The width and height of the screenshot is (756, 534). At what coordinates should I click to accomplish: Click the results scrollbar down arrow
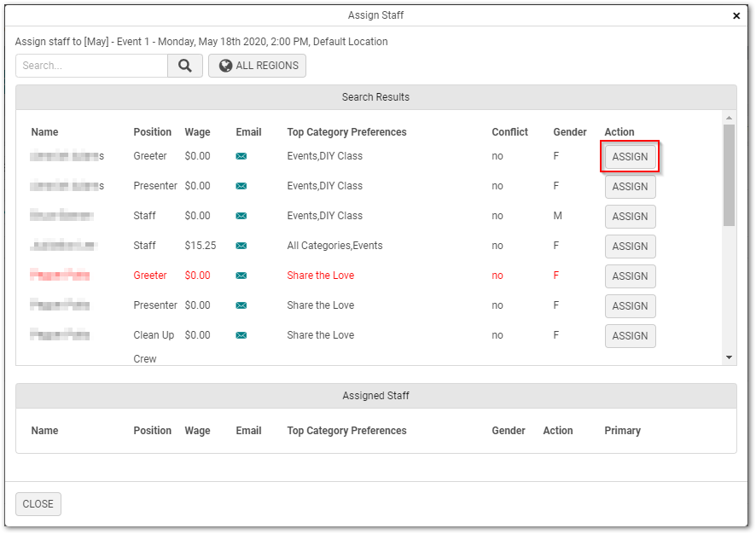pos(729,357)
